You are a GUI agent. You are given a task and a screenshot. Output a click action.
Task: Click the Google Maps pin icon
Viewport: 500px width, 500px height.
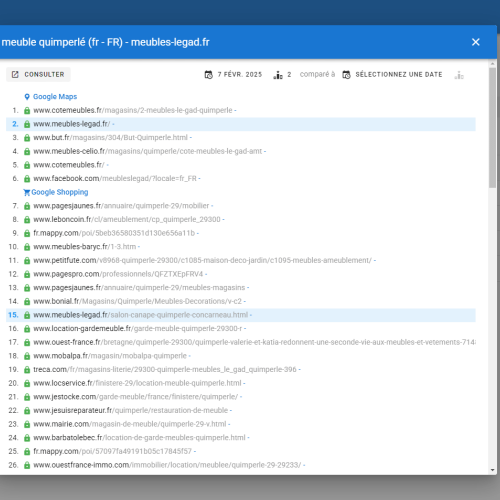point(27,97)
